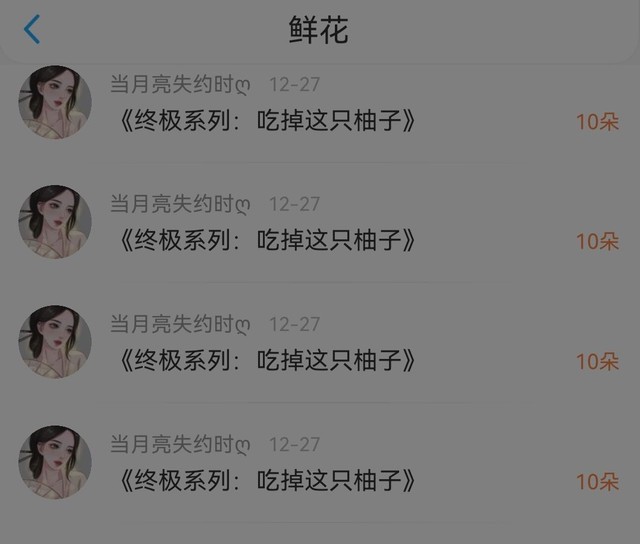
Task: Open book 《终极系列：吃掉这只柚子》 in second row
Action: 268,240
